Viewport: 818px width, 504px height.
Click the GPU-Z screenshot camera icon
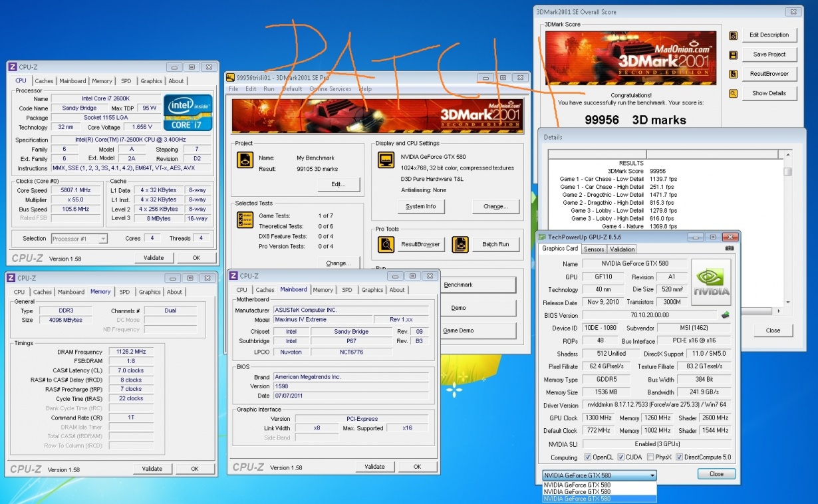730,248
